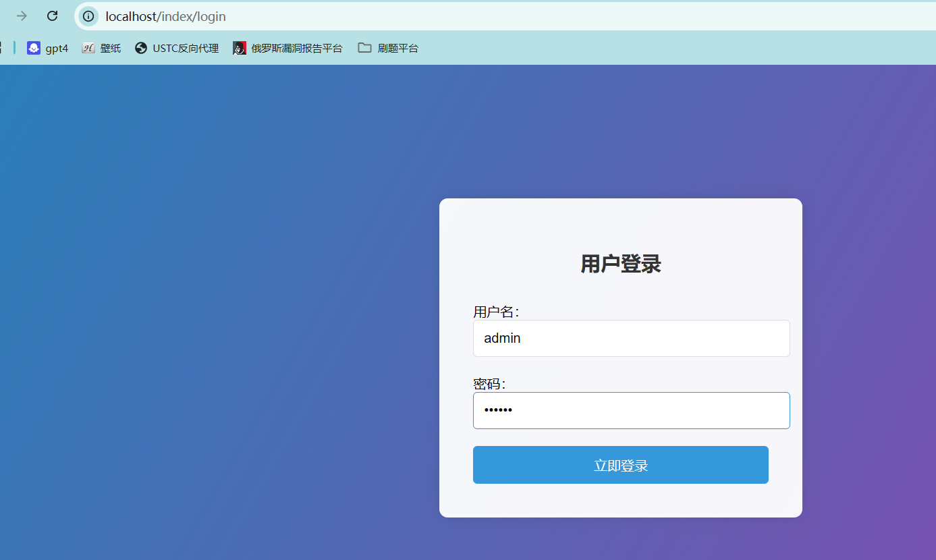The width and height of the screenshot is (936, 560).
Task: Click the 密码 label
Action: tap(489, 384)
